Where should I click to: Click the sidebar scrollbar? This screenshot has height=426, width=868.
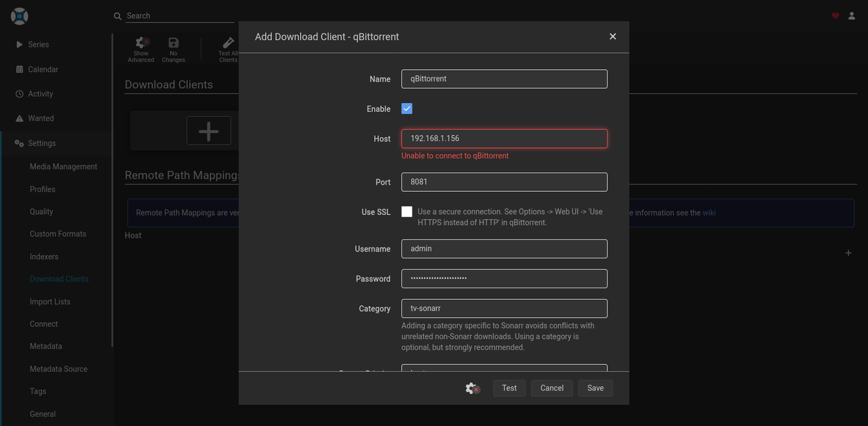click(x=113, y=190)
